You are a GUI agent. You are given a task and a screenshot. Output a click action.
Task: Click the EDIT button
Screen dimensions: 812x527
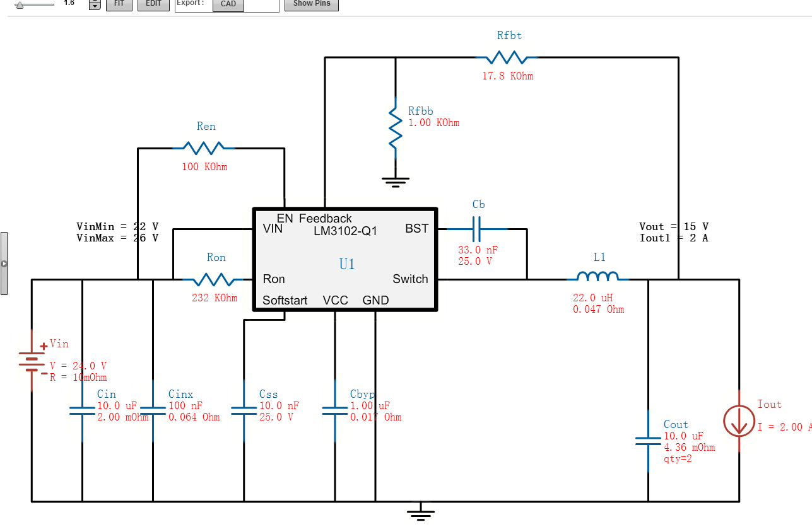(x=153, y=4)
